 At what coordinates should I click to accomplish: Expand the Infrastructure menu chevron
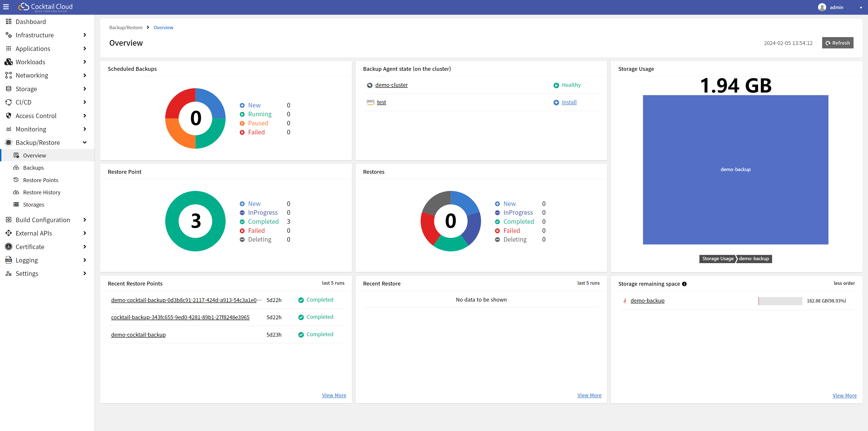point(85,35)
